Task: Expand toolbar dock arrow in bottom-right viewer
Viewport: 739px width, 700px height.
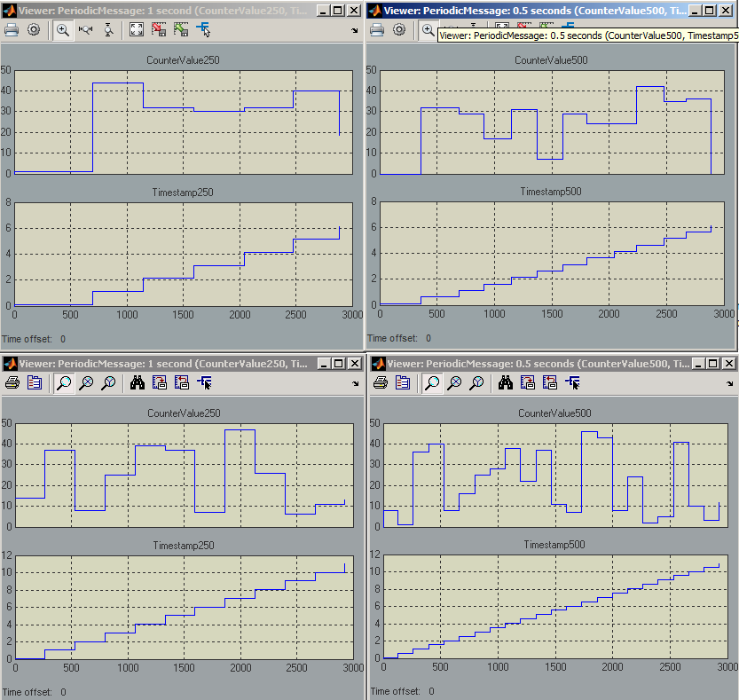Action: (726, 384)
